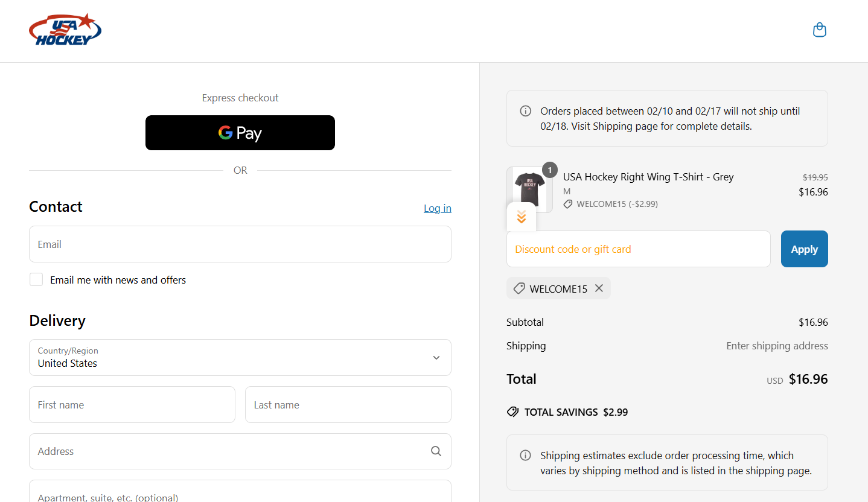The height and width of the screenshot is (502, 868).
Task: Click the orange double-chevron scroll icon
Action: point(522,217)
